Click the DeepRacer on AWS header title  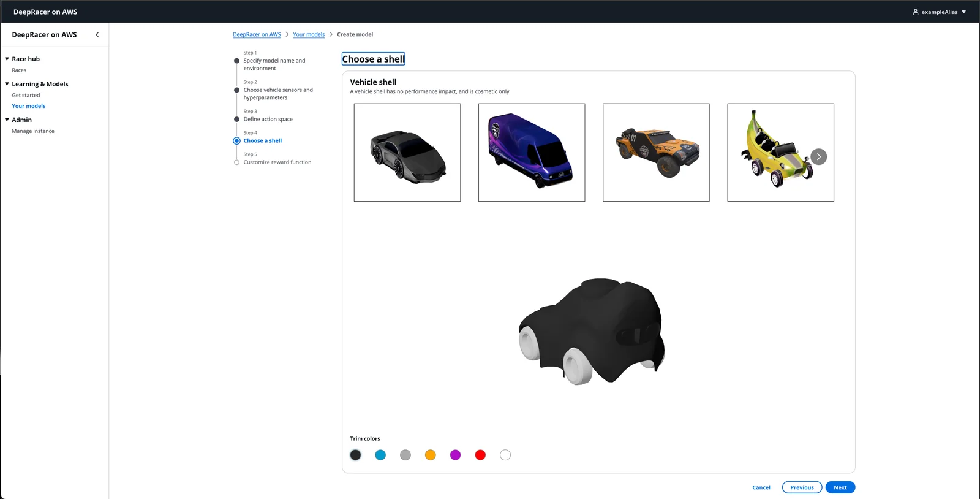coord(45,12)
